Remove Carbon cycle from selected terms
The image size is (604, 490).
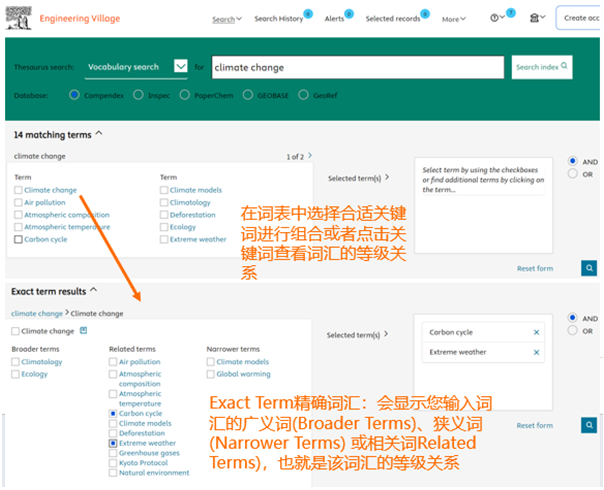(x=536, y=332)
